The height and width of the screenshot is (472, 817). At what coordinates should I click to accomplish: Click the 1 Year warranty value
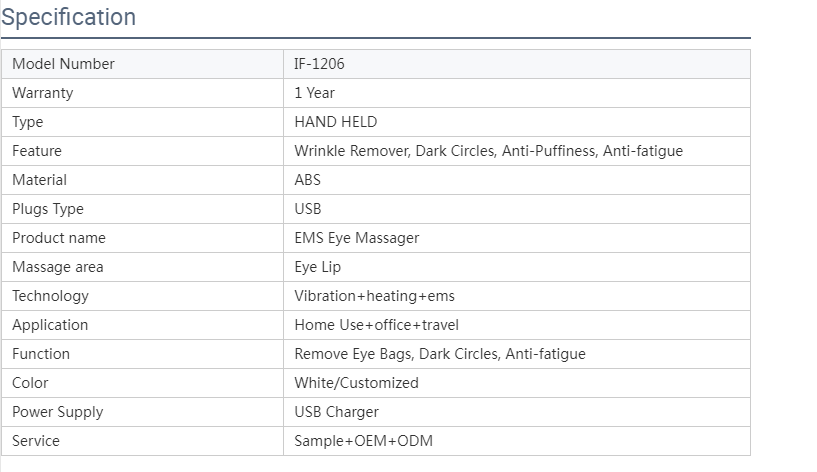(x=314, y=93)
